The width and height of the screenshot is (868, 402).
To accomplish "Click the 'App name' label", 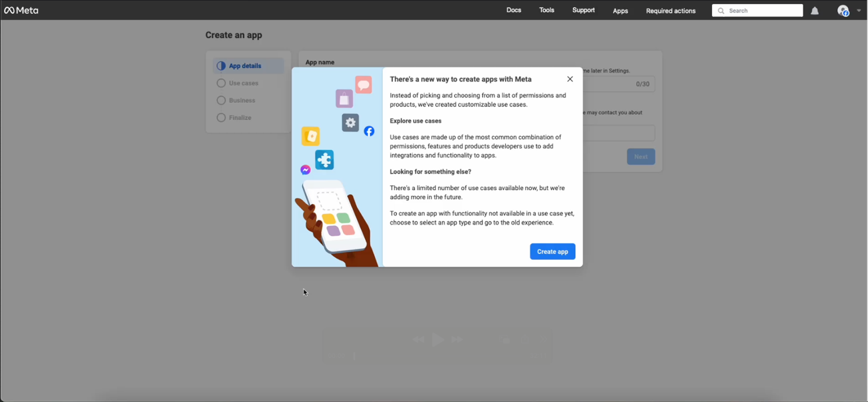I will pos(320,62).
